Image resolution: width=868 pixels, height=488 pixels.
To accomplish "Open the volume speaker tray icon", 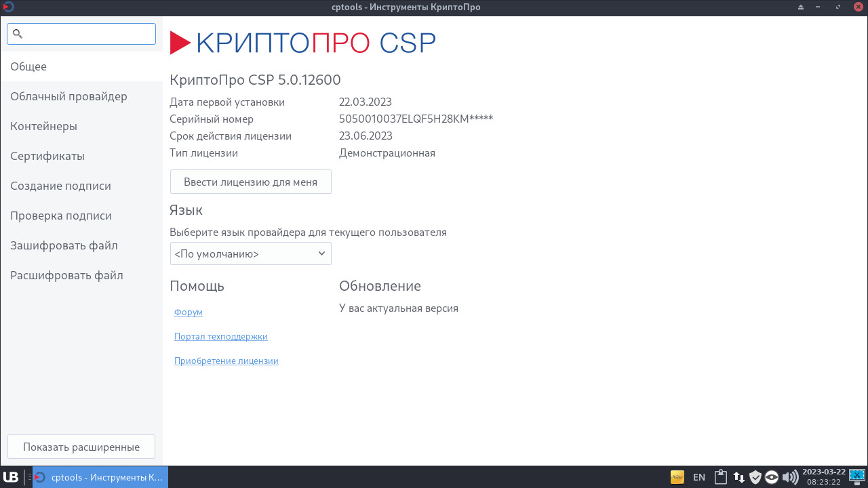I will click(789, 477).
